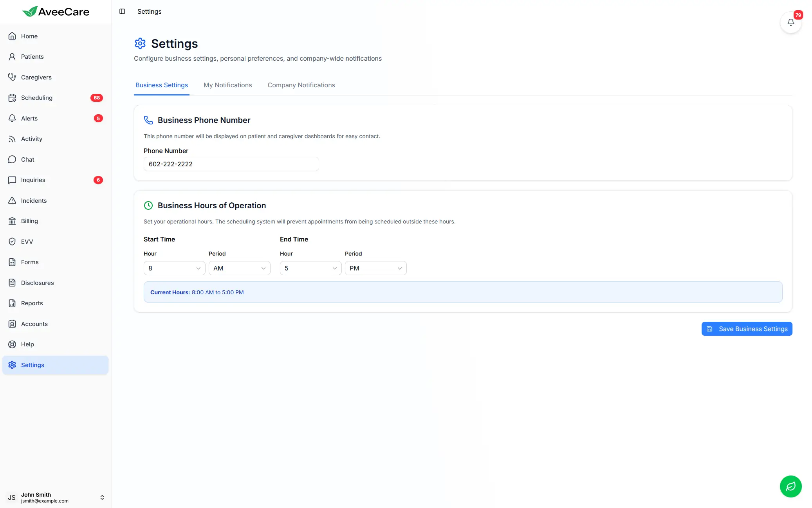Open the Company Notifications tab

coord(301,85)
